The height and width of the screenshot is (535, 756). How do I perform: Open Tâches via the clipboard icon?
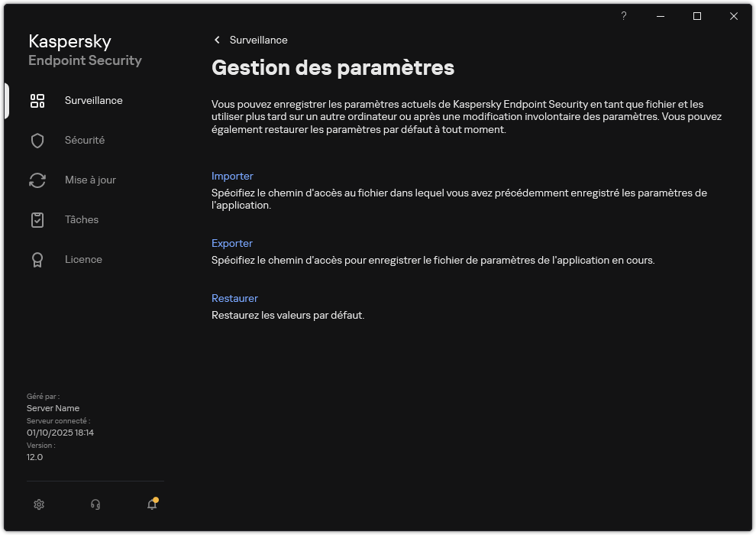tap(37, 219)
